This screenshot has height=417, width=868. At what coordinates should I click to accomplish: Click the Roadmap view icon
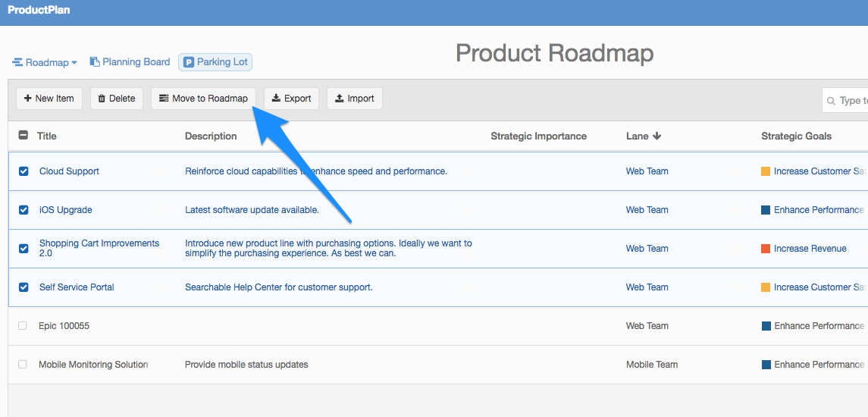coord(17,63)
